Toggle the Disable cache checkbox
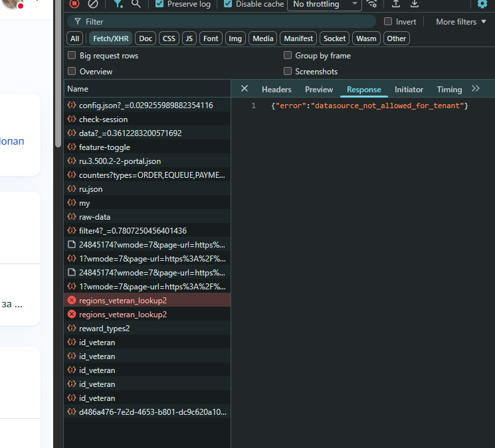Screen dimensions: 495x448 tap(229, 4)
